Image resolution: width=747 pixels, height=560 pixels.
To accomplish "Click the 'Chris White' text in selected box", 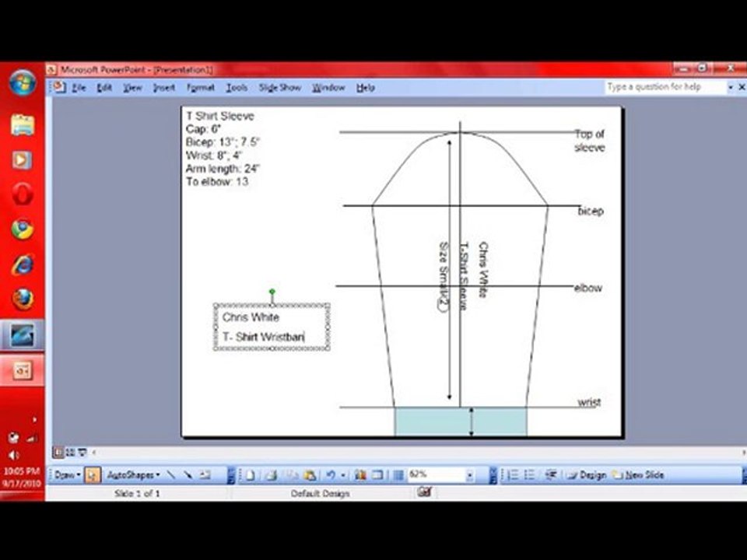I will click(251, 317).
